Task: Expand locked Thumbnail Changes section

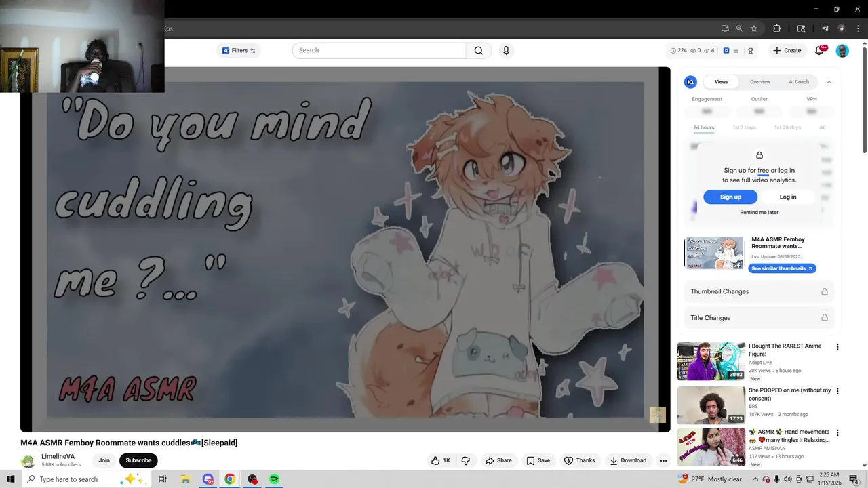Action: pyautogui.click(x=759, y=291)
